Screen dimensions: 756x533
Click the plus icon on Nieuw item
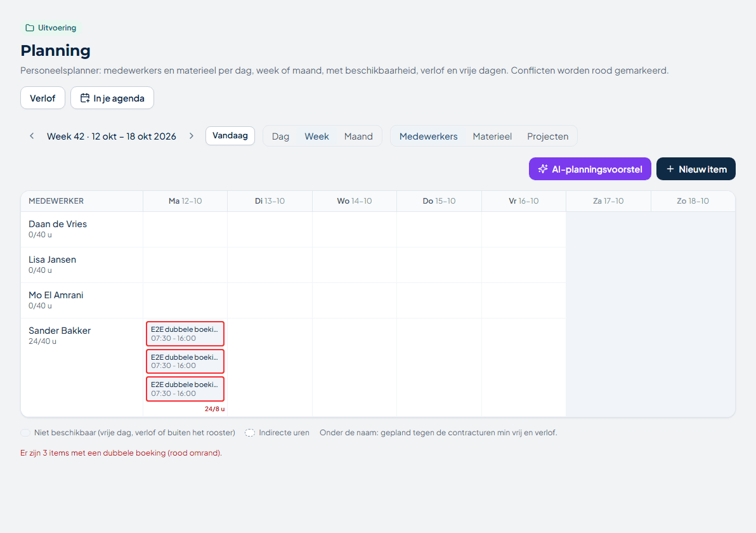(x=670, y=169)
